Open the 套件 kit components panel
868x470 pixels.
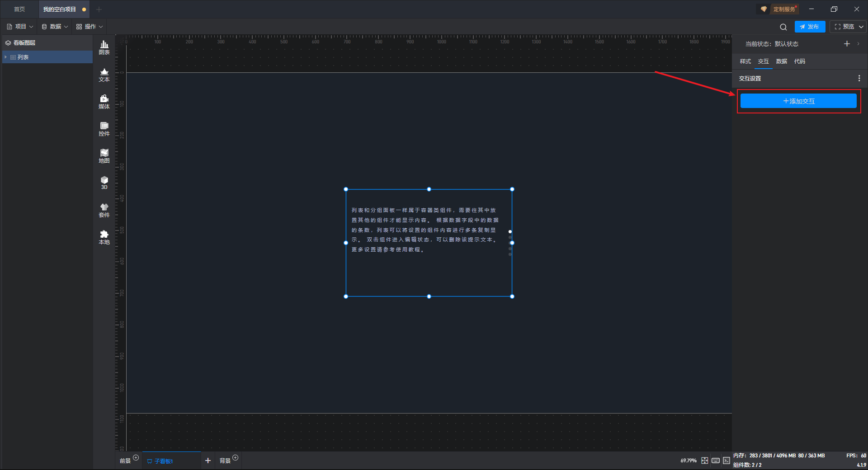[104, 210]
